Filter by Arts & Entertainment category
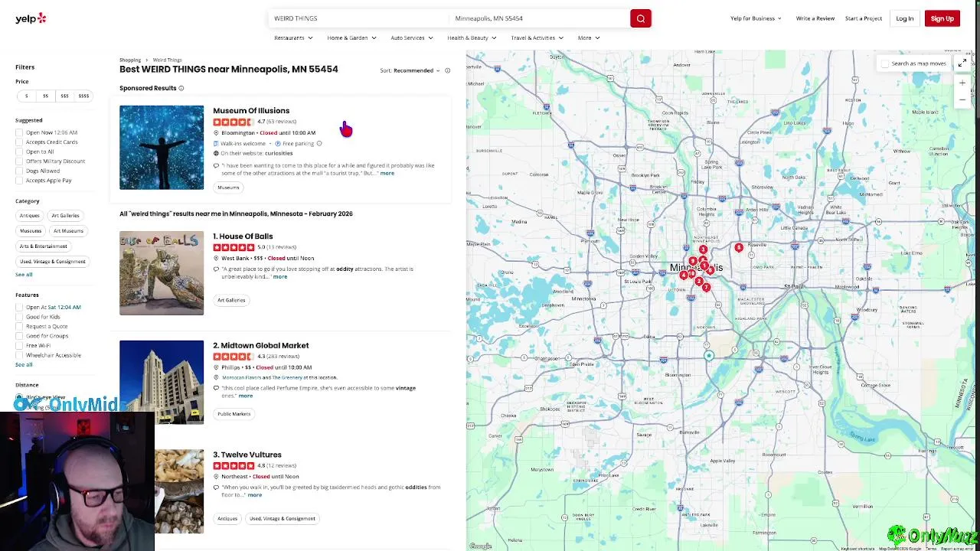This screenshot has width=980, height=551. pyautogui.click(x=44, y=246)
